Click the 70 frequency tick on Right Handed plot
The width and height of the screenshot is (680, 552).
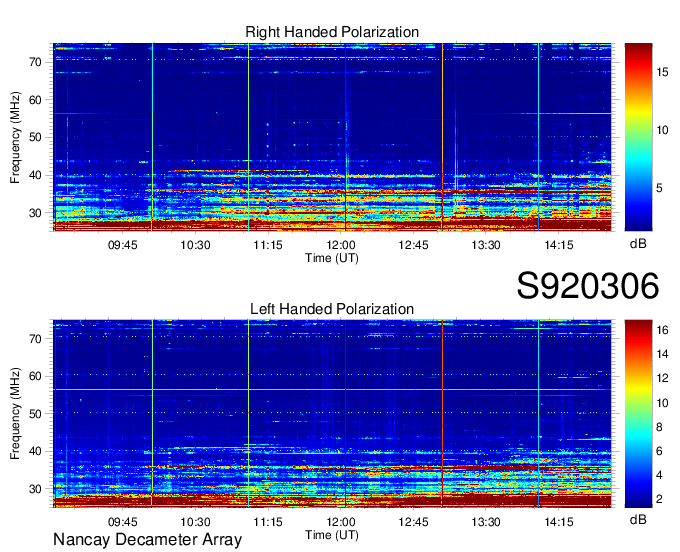click(36, 62)
